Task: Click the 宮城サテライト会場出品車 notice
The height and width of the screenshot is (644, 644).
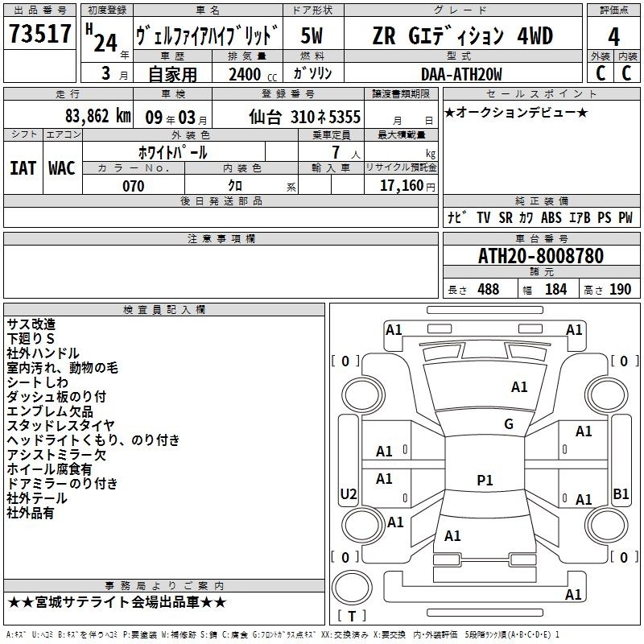Action: click(x=118, y=602)
